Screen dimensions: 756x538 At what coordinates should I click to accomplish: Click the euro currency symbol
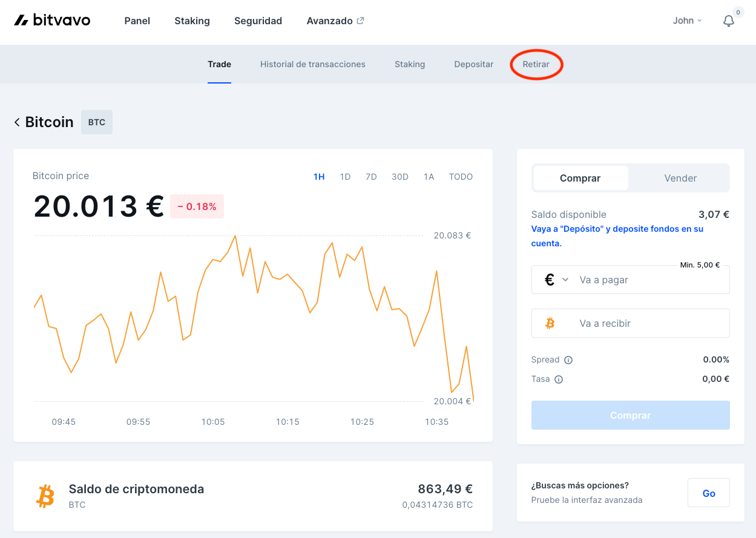point(550,280)
